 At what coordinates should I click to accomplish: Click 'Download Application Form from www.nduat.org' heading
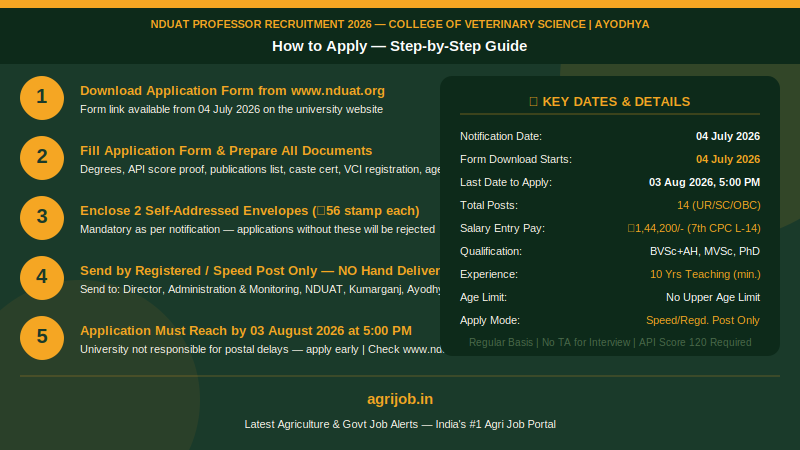pos(232,91)
